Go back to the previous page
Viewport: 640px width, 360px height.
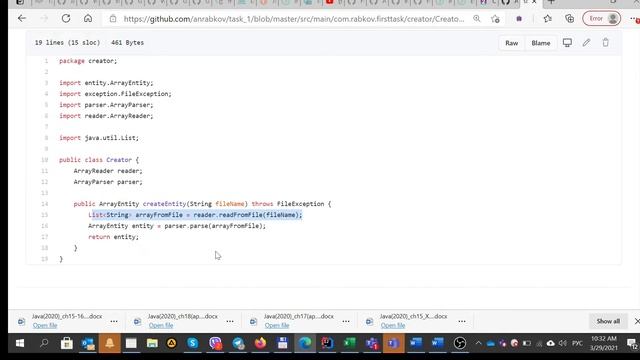pos(22,18)
